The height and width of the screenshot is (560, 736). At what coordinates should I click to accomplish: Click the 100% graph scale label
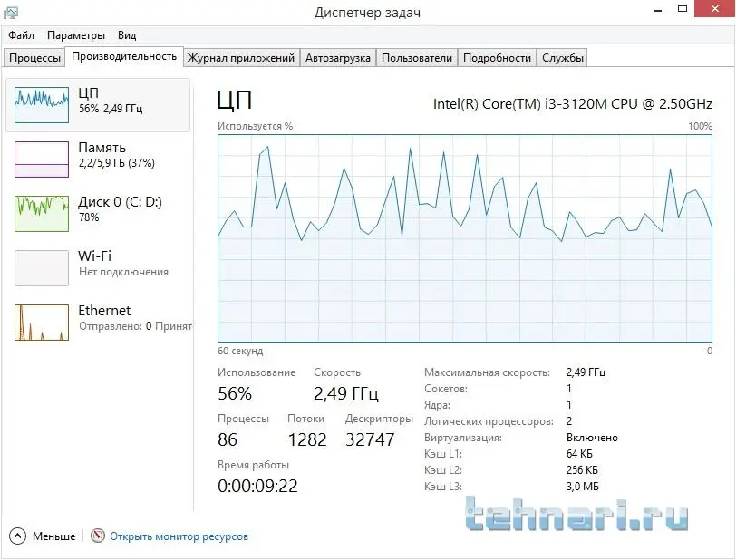click(x=701, y=126)
